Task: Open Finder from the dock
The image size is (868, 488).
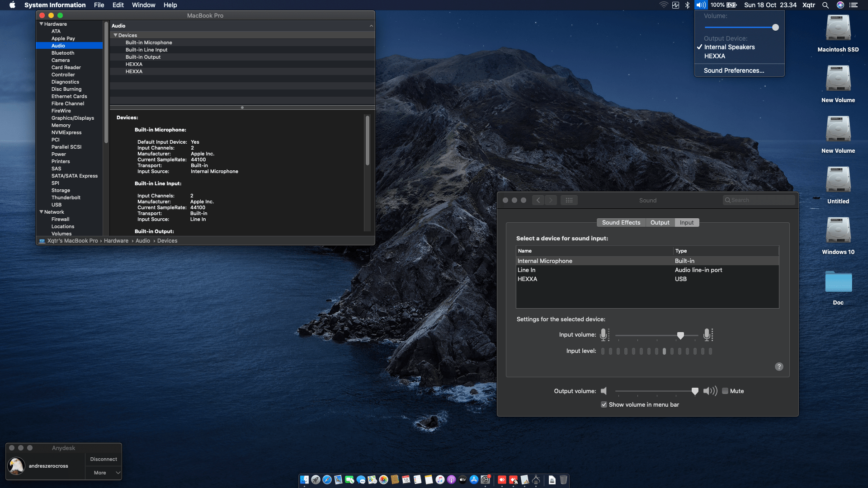Action: tap(304, 480)
